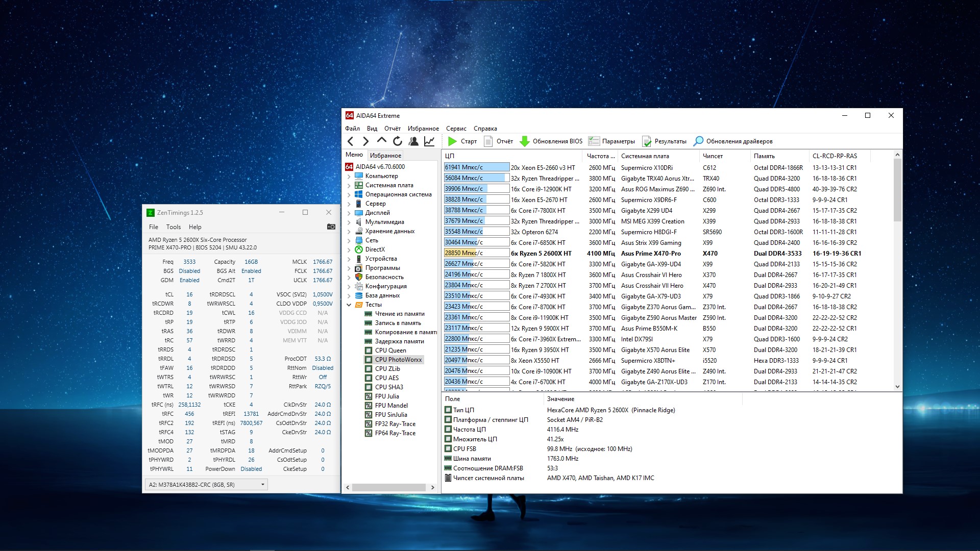The height and width of the screenshot is (551, 980).
Task: Collapse the Тесты tree node
Action: pos(349,305)
